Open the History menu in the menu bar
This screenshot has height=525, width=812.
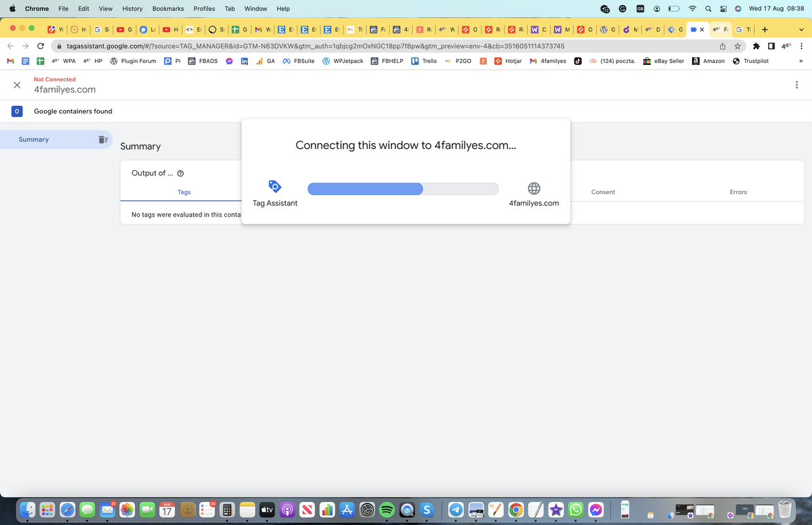click(132, 9)
